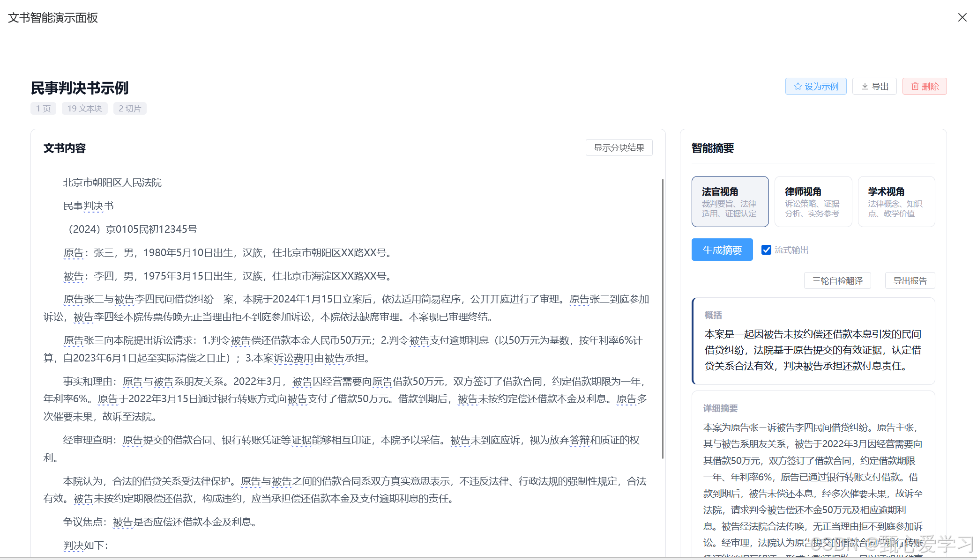The width and height of the screenshot is (977, 560).
Task: Click the underlined 原告 term in line 原告：张三
Action: click(73, 253)
